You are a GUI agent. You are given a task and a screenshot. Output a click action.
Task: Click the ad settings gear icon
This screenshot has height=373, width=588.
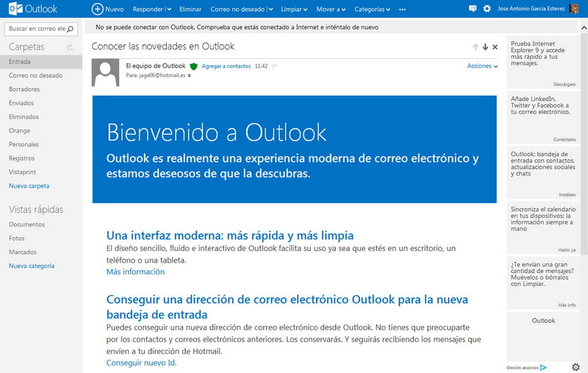click(576, 367)
